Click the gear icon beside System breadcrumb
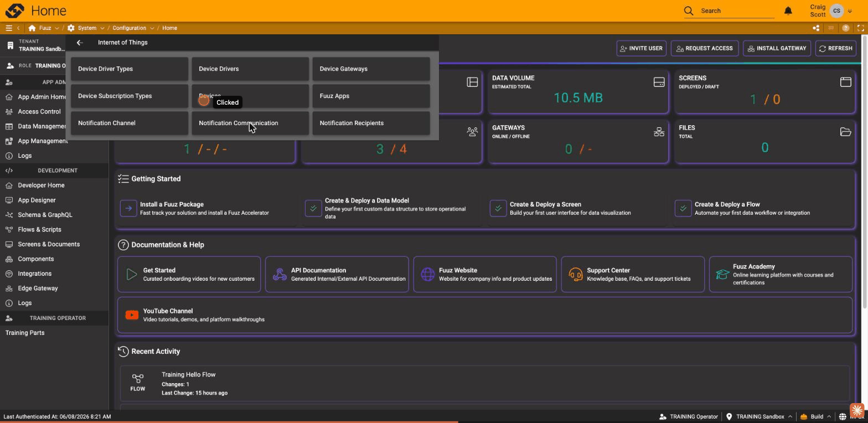This screenshot has height=423, width=868. click(71, 28)
